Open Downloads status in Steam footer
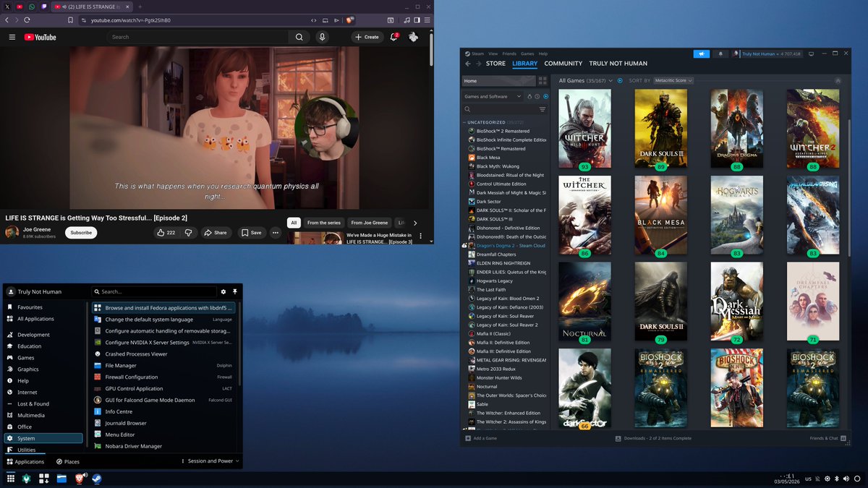This screenshot has height=488, width=868. click(x=653, y=438)
